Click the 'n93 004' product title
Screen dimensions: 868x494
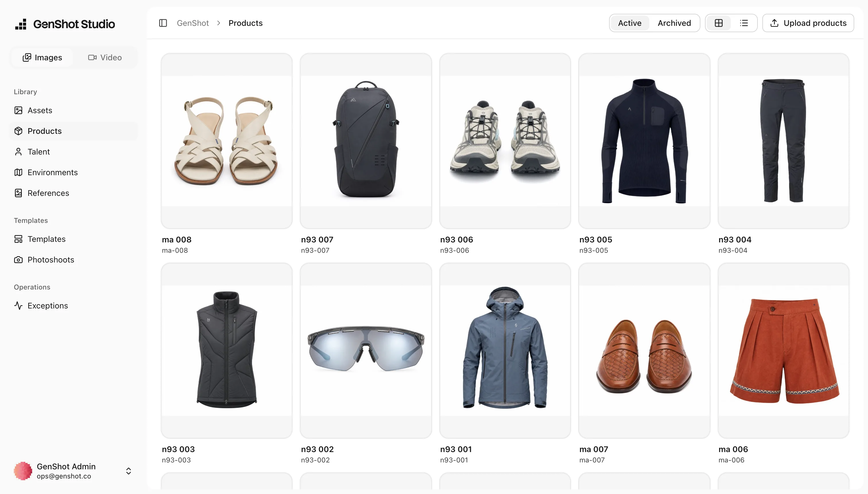click(x=735, y=240)
